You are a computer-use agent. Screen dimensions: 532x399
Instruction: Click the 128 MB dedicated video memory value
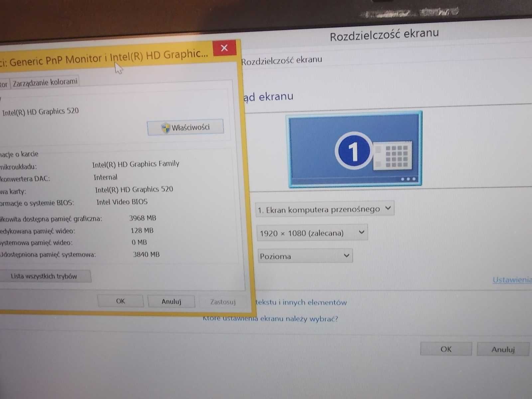pos(142,230)
